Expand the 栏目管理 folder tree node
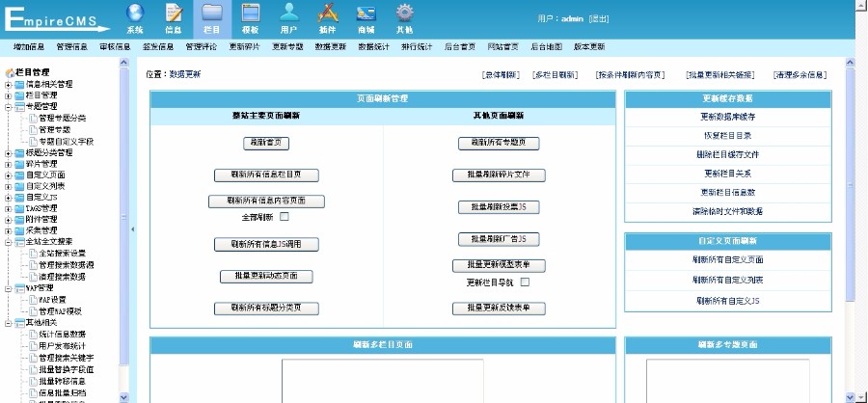 (9, 95)
